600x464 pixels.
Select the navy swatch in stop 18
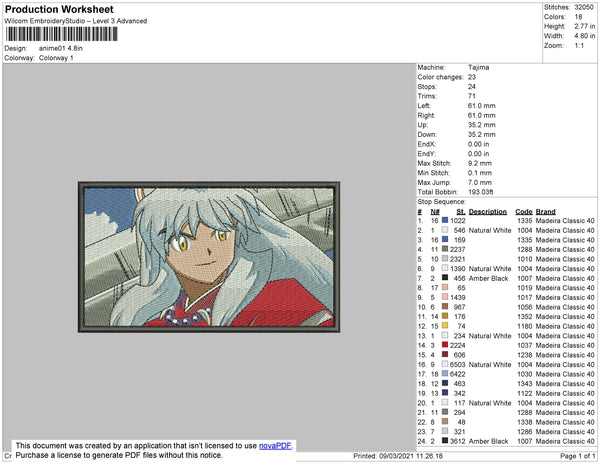click(x=445, y=383)
